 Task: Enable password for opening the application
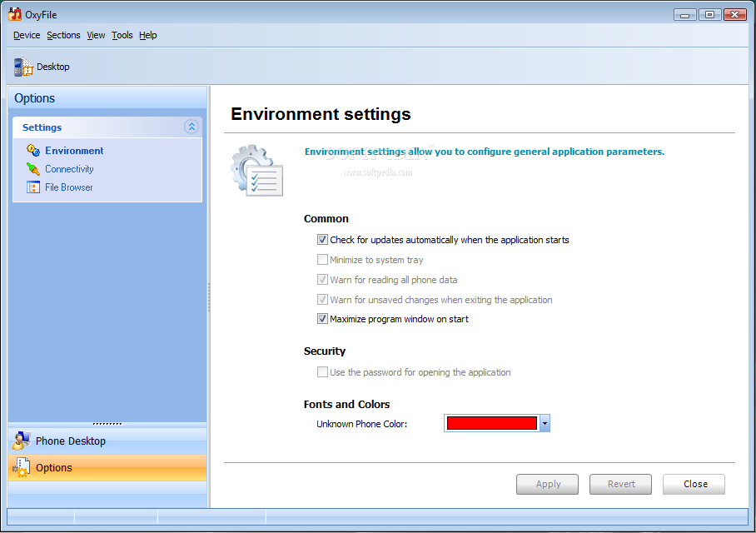pos(322,372)
